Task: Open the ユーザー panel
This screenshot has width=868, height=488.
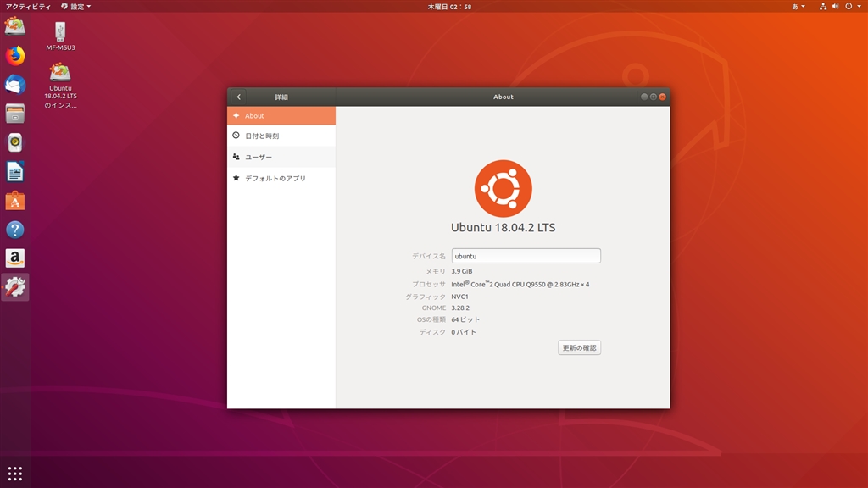Action: click(x=281, y=157)
